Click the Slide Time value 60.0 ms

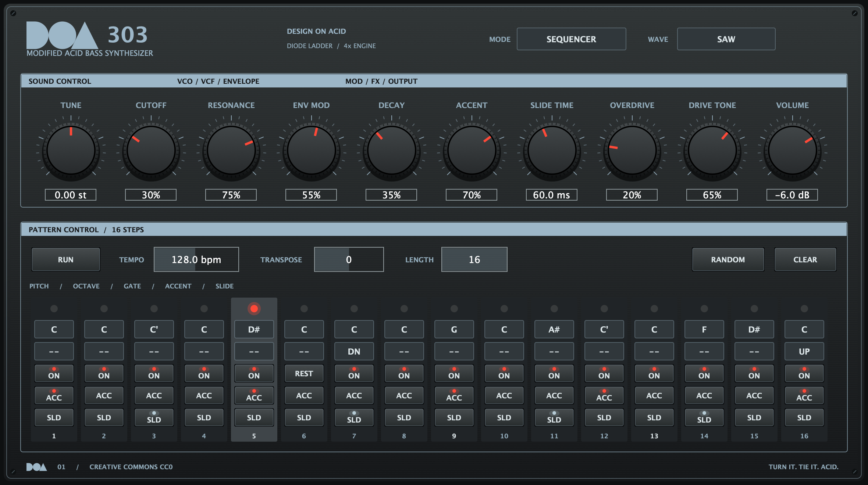[x=552, y=195]
